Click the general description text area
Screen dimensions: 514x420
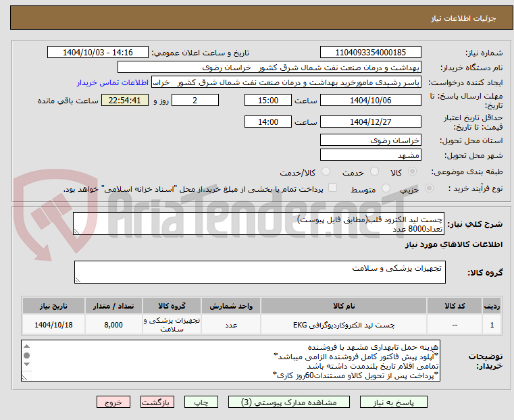pos(259,224)
